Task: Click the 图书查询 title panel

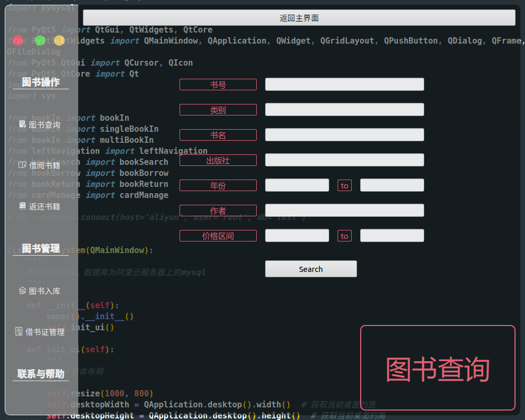Action: [x=437, y=367]
